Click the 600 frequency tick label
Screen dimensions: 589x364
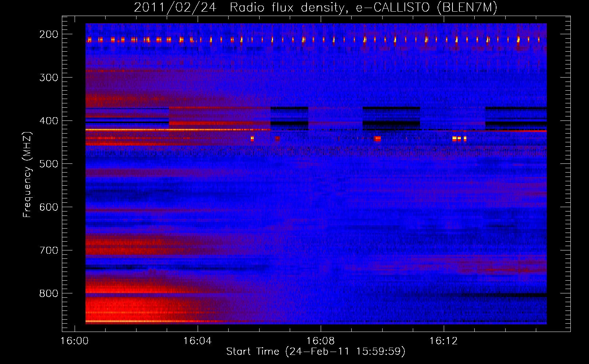click(x=49, y=207)
